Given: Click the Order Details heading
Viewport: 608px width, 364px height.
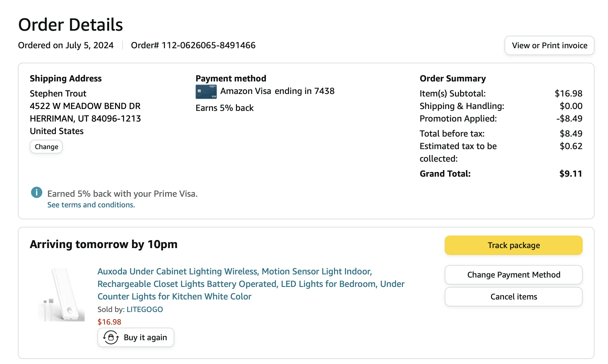Looking at the screenshot, I should click(71, 25).
